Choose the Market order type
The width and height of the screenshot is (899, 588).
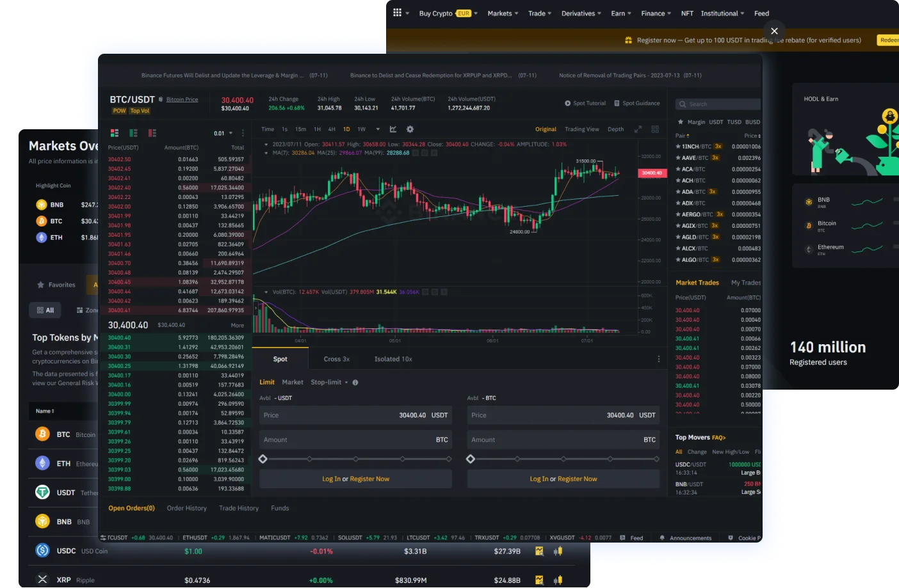[293, 383]
